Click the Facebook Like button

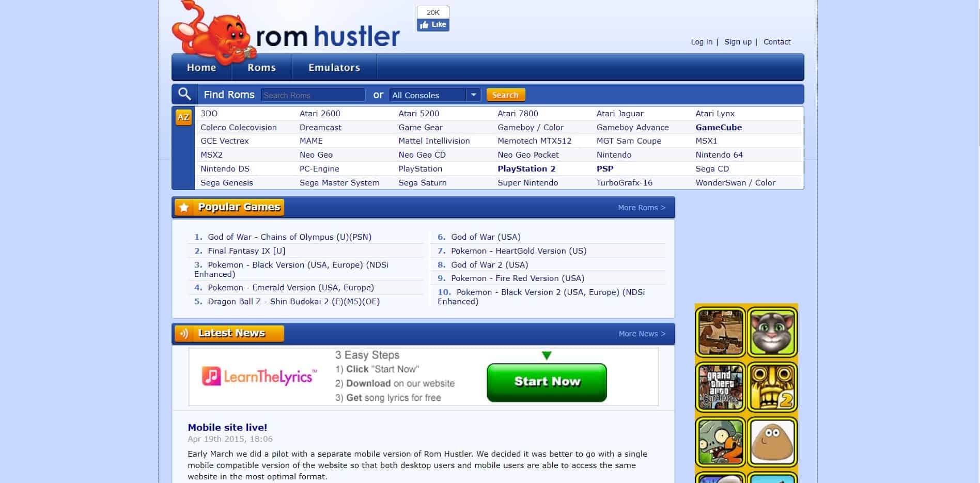click(432, 24)
